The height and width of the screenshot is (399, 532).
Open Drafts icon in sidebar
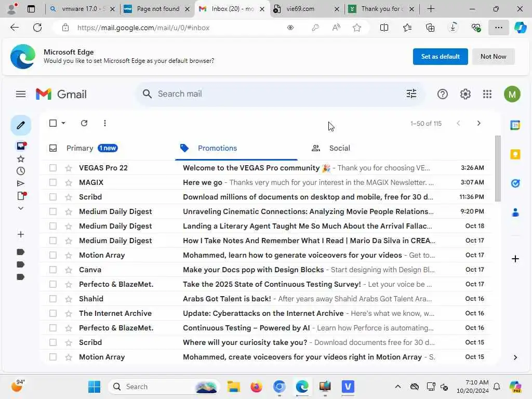pyautogui.click(x=21, y=196)
